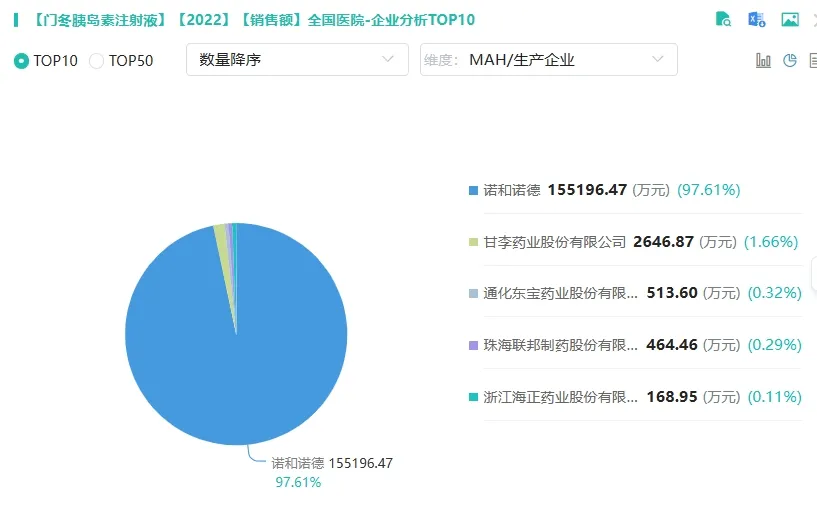Open the 维度 MAH/生产企业 dropdown

click(x=549, y=59)
